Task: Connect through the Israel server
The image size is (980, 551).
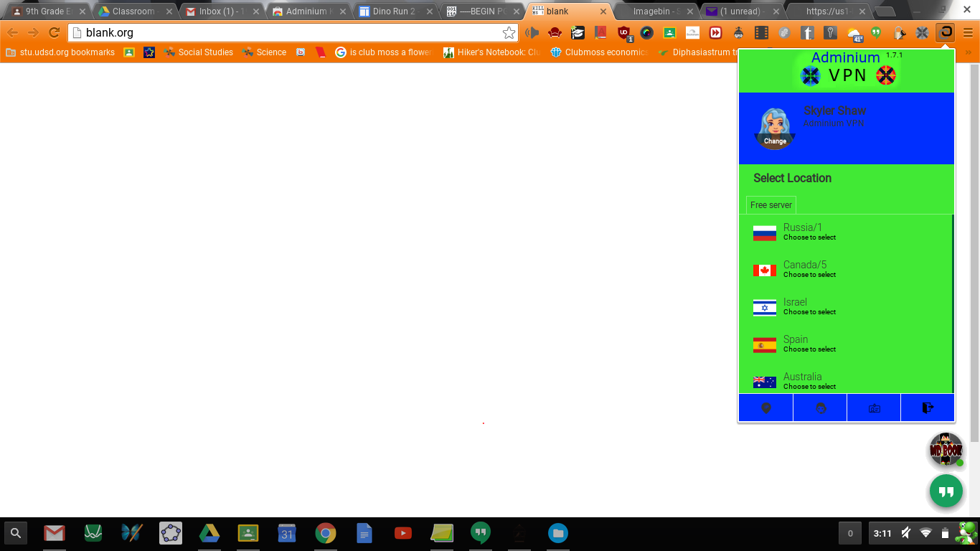Action: [845, 306]
